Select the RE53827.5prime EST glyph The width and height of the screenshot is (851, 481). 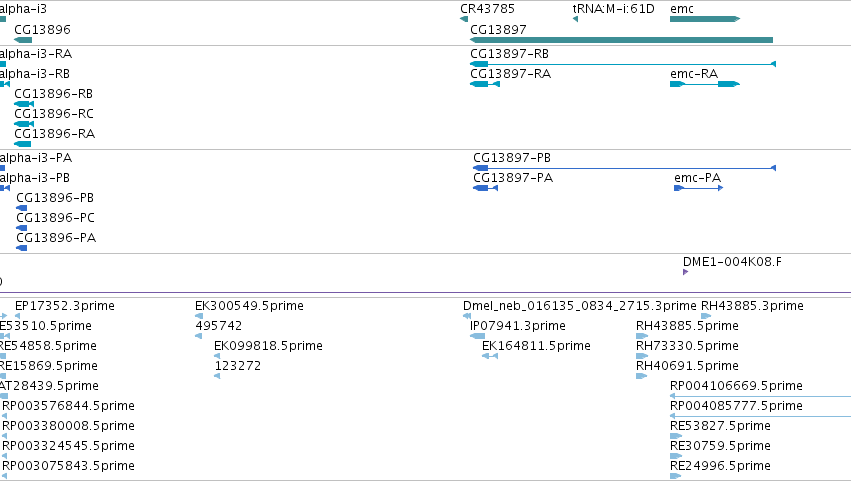coord(676,436)
